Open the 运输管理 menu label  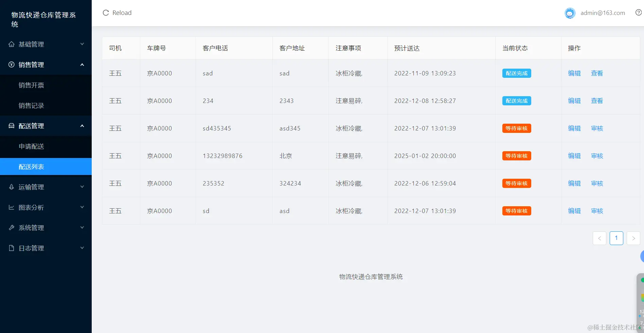[x=31, y=187]
